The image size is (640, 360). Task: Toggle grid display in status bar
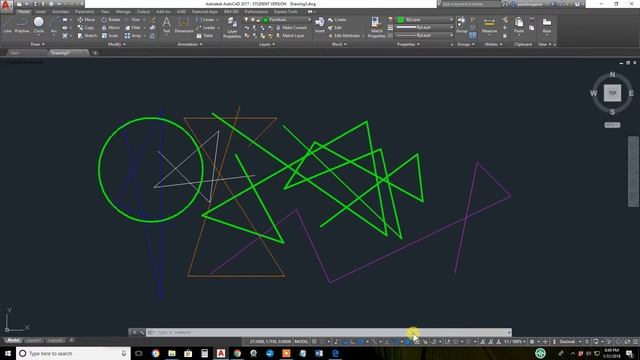[x=314, y=342]
